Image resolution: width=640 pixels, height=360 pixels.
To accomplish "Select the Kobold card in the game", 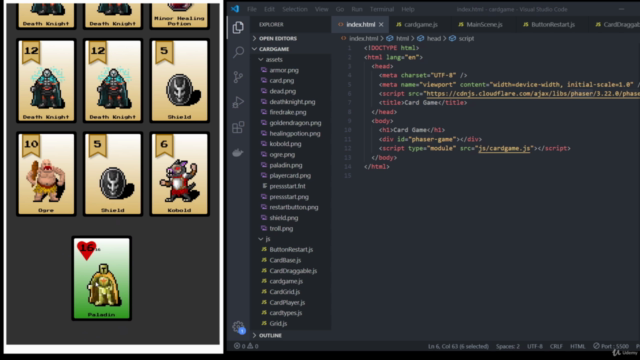I will [x=179, y=174].
